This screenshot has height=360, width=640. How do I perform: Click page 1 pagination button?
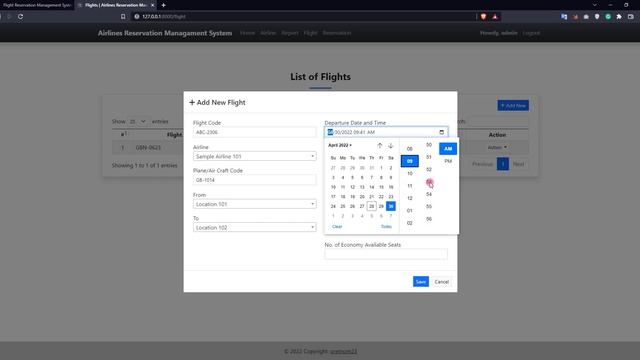point(503,164)
